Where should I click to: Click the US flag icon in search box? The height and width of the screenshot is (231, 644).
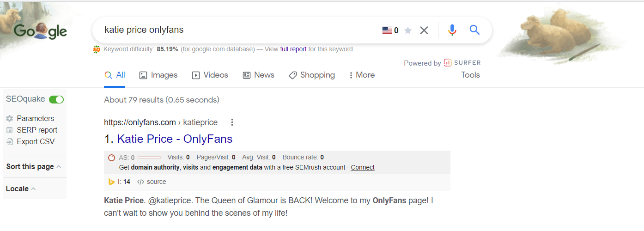pyautogui.click(x=387, y=30)
